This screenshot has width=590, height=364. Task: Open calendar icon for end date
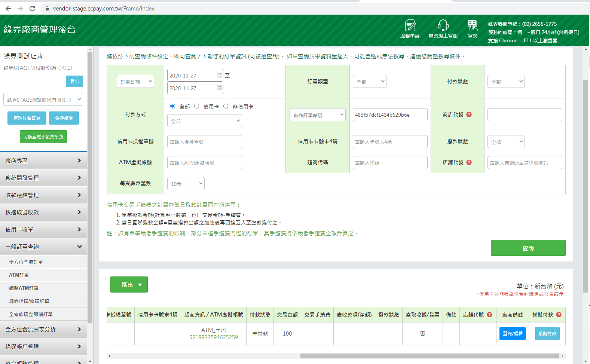220,88
